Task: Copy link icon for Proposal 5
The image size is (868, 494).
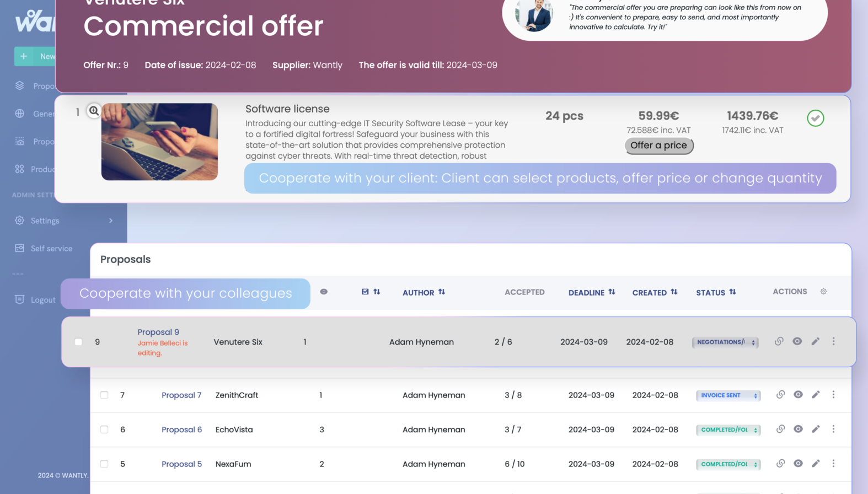Action: (780, 464)
